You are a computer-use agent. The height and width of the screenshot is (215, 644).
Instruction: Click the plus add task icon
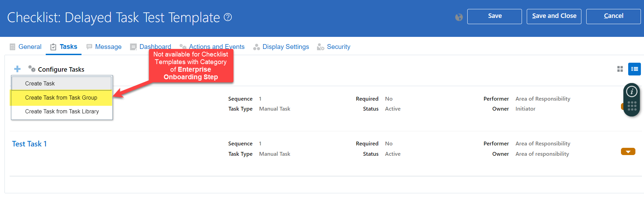(x=17, y=69)
